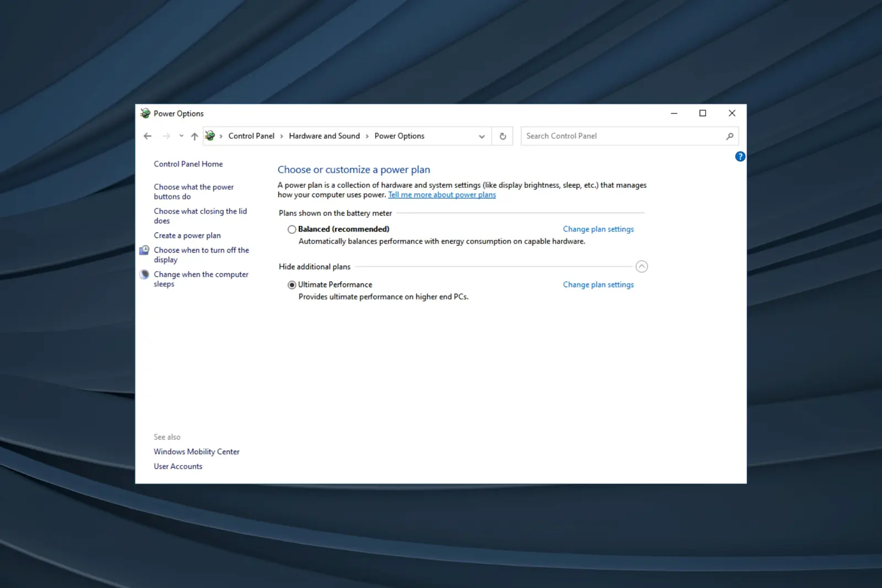Select the Balanced (recommended) power plan

292,229
